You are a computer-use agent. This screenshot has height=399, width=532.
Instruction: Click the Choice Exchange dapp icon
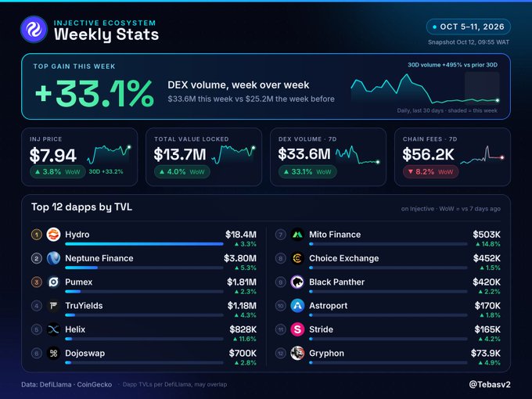pyautogui.click(x=297, y=258)
